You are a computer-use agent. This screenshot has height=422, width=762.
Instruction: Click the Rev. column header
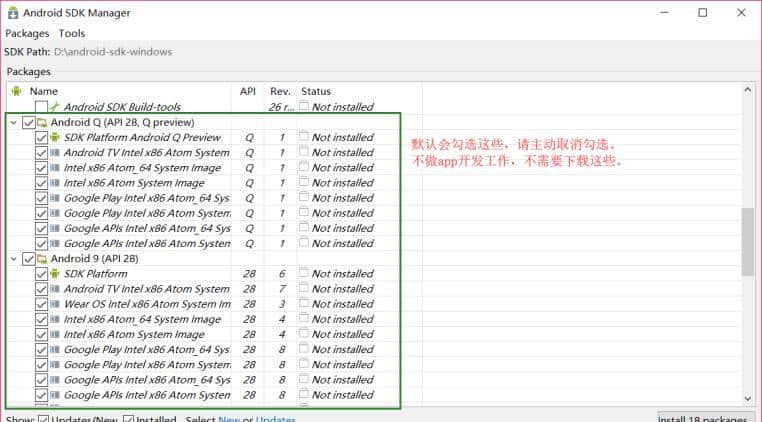pos(280,91)
